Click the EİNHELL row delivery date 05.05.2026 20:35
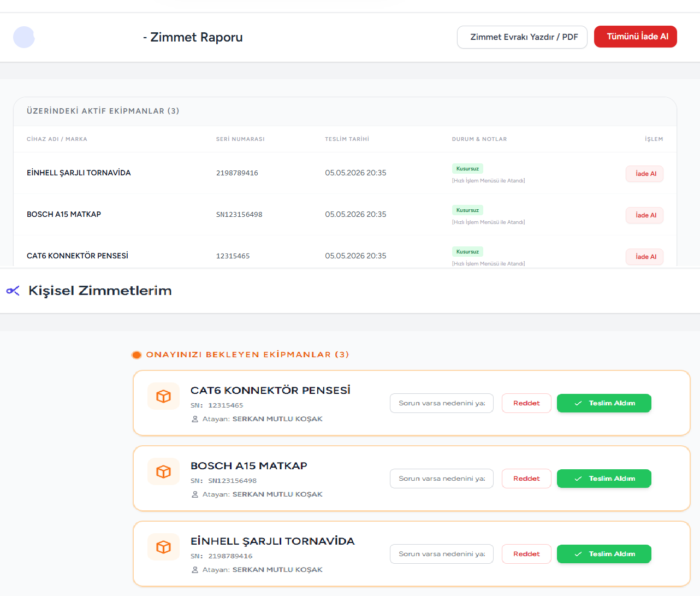 pos(355,173)
